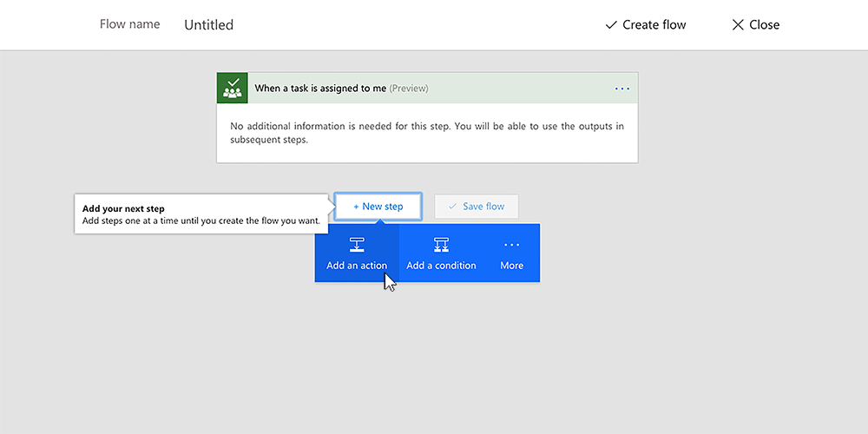Screen dimensions: 868x434
Task: Click the checkmark icon beside Create flow
Action: [611, 25]
